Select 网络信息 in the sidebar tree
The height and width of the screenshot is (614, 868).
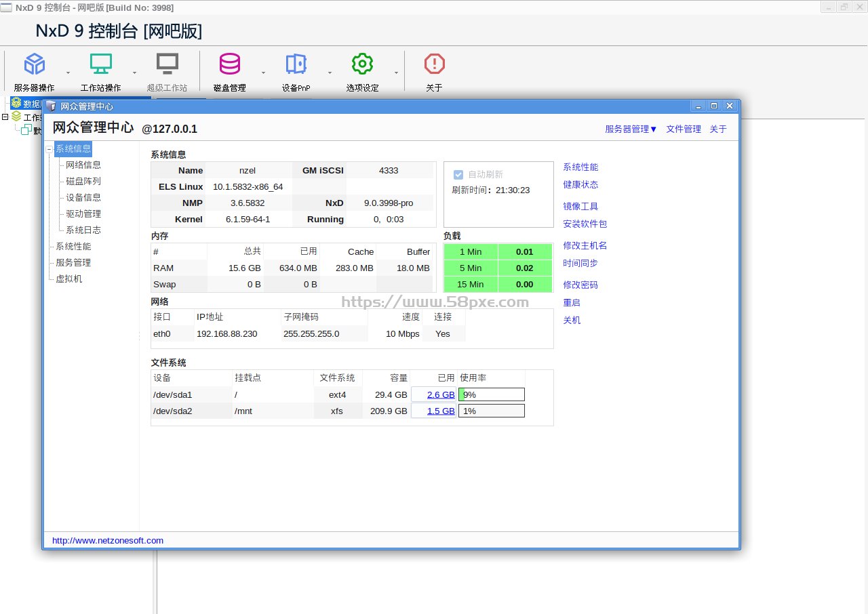(83, 165)
